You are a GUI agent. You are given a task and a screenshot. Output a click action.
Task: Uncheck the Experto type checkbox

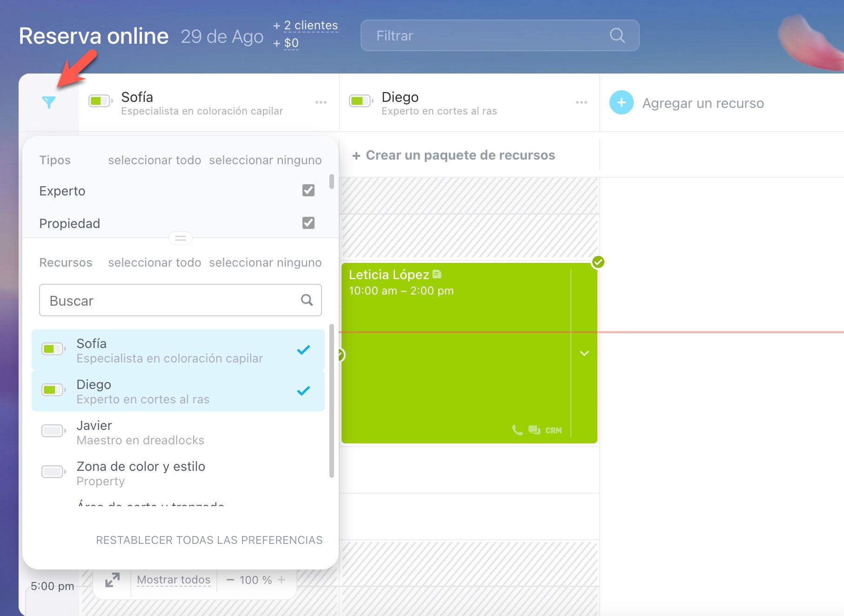[x=308, y=190]
